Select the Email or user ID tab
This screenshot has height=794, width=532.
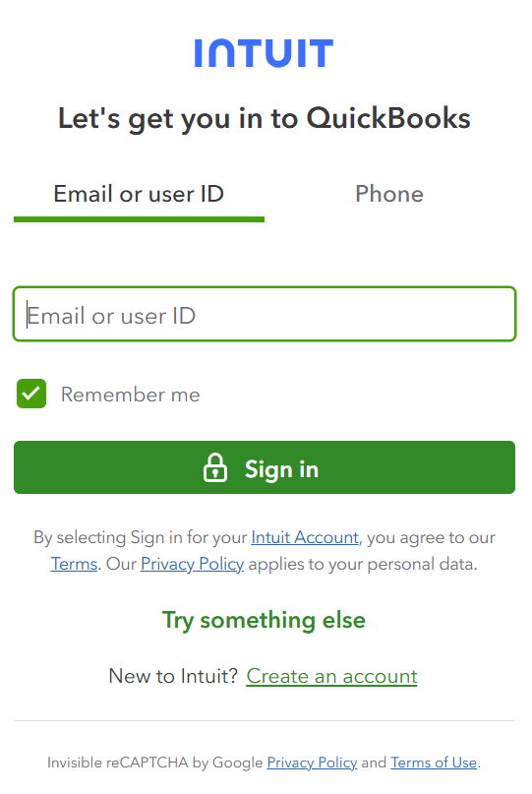[x=139, y=194]
